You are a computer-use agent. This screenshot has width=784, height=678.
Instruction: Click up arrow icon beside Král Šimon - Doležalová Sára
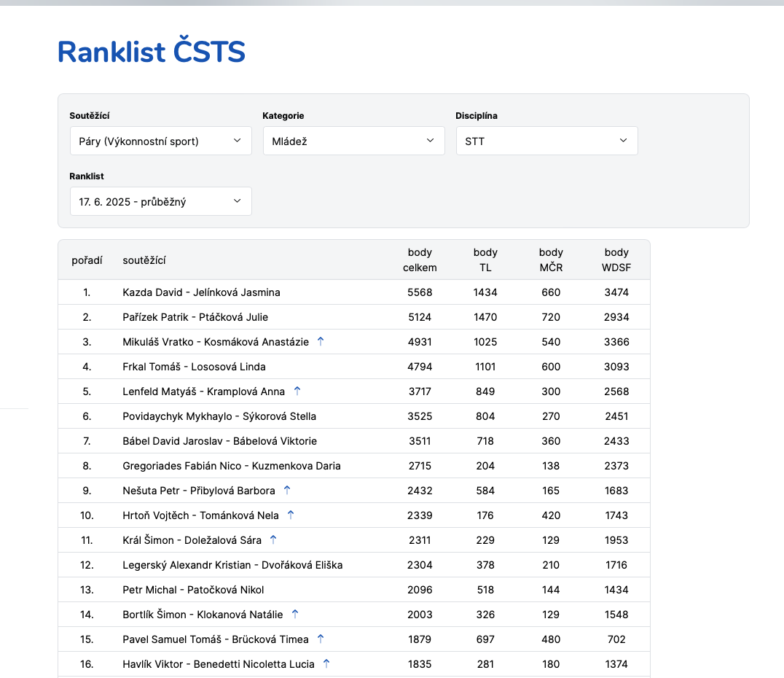pyautogui.click(x=273, y=539)
